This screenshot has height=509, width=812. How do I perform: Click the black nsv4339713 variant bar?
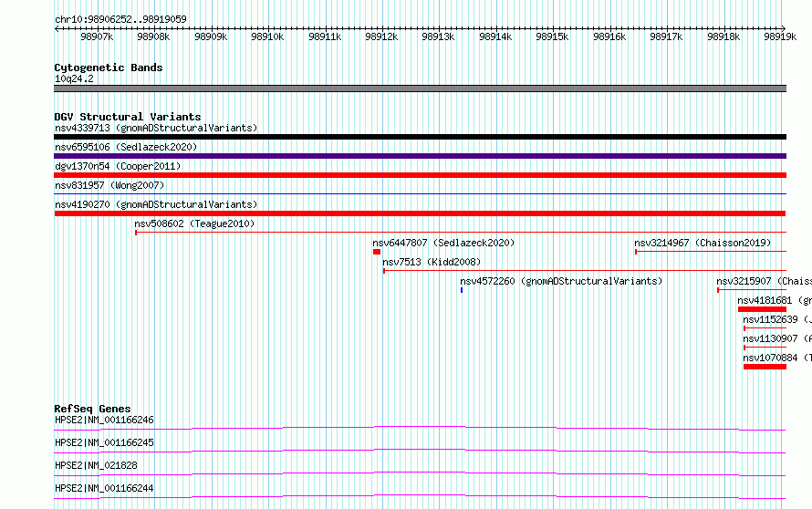tap(420, 137)
